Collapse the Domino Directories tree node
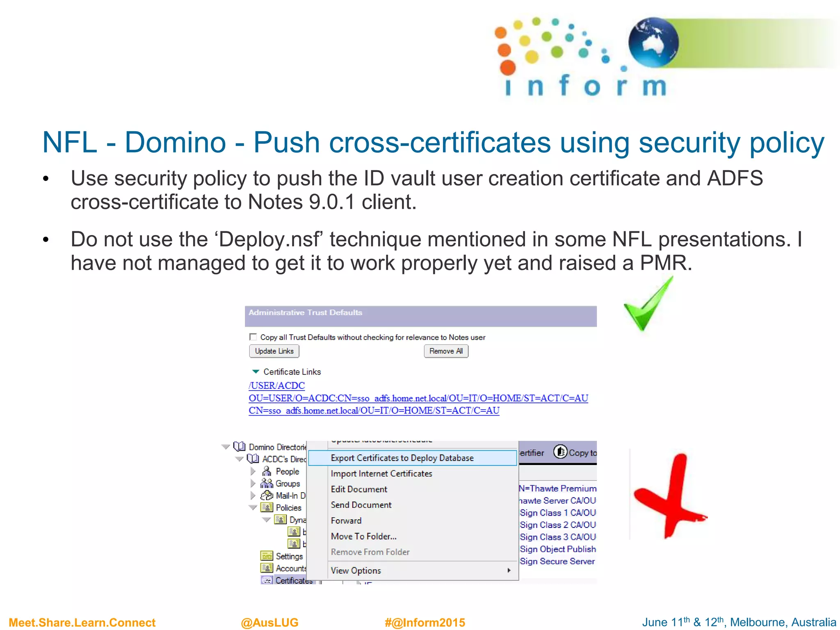This screenshot has height=630, width=840. click(x=226, y=447)
